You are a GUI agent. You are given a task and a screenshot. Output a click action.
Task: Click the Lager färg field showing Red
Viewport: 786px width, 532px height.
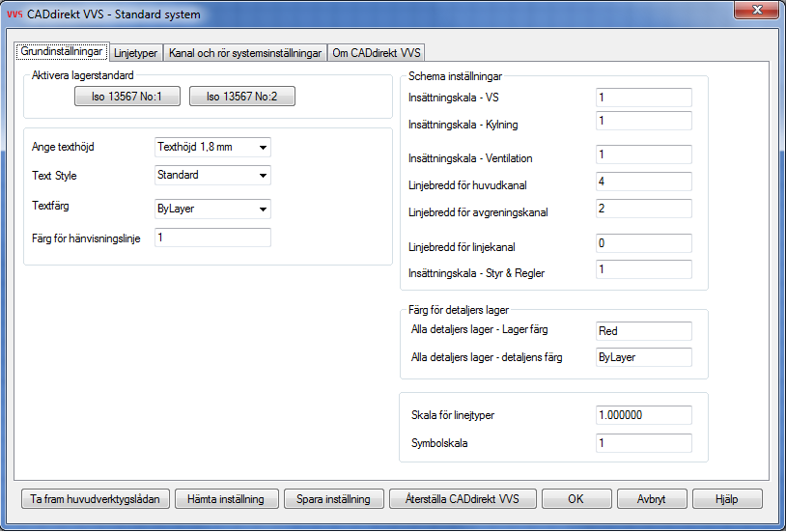pyautogui.click(x=644, y=331)
